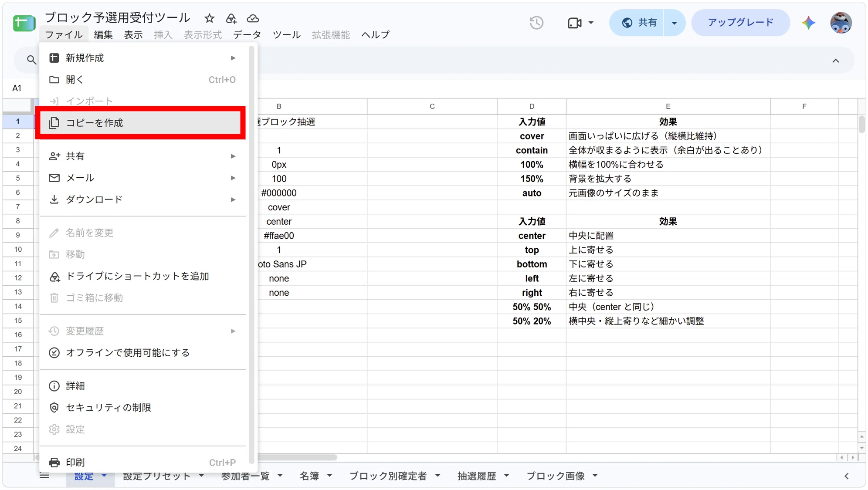Open the データ menu
This screenshot has height=490, width=868.
click(247, 35)
